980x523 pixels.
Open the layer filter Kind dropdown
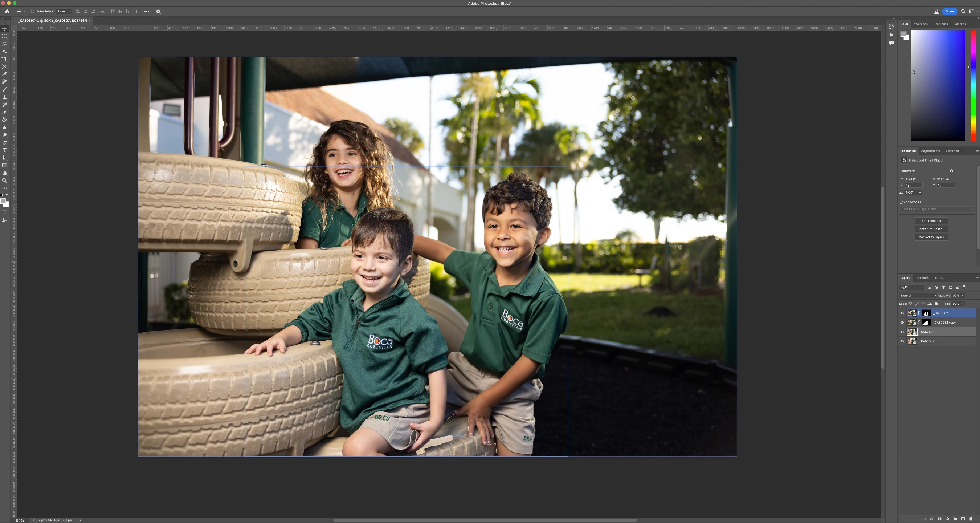click(912, 287)
